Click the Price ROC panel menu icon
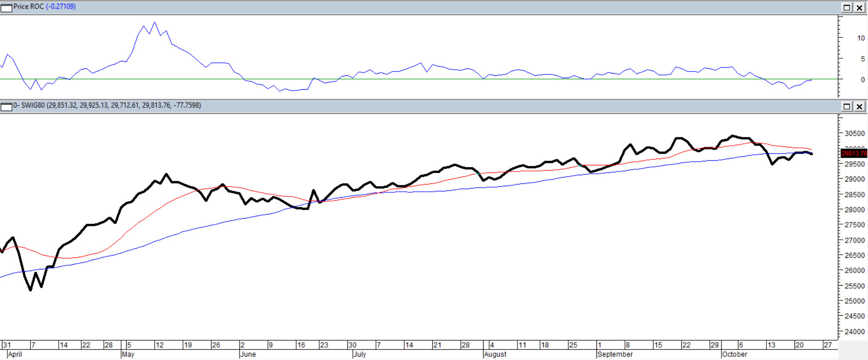The image size is (868, 360). tap(6, 7)
